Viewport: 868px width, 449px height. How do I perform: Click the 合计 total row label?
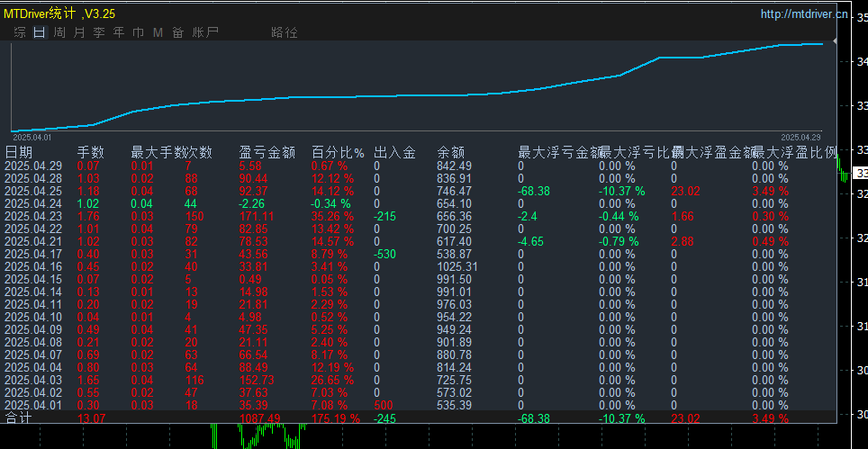(x=18, y=418)
